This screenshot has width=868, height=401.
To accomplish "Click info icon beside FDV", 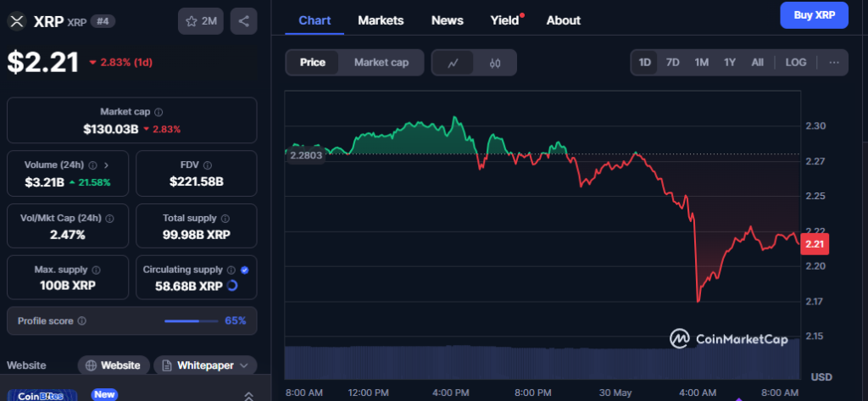I will point(208,165).
